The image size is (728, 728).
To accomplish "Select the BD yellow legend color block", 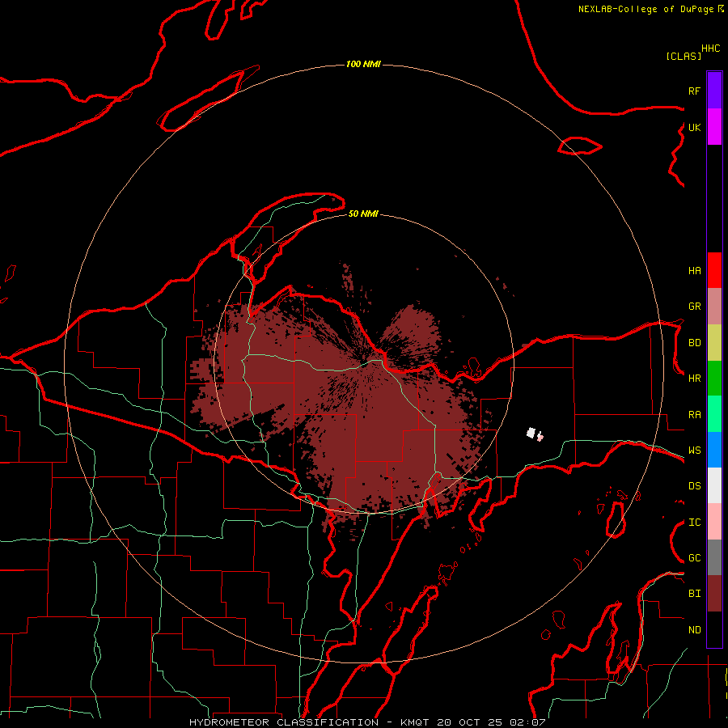I will point(714,343).
